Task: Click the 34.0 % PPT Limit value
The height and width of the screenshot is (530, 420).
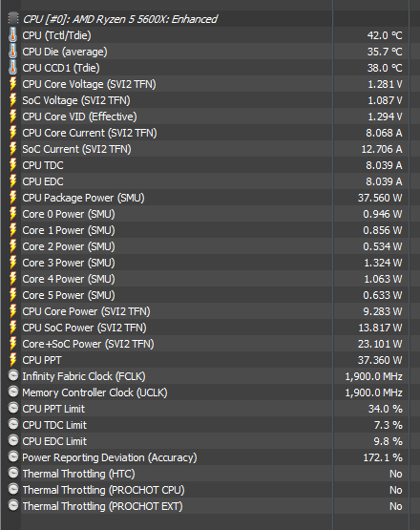Action: pos(386,409)
